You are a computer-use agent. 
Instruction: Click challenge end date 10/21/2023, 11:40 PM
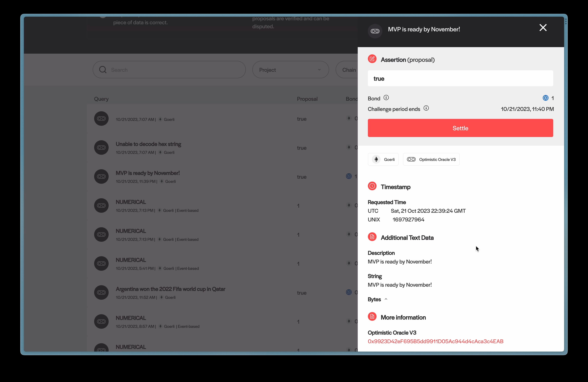point(527,109)
